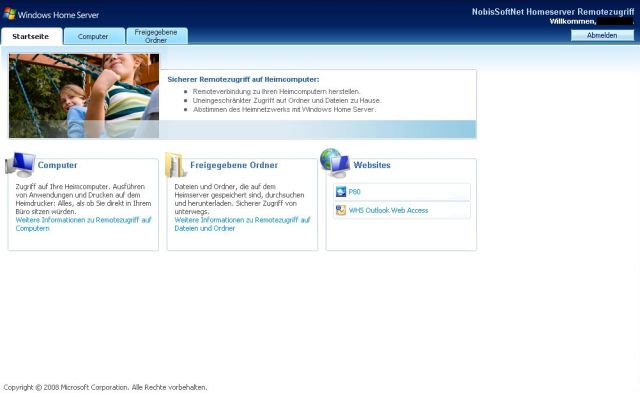The height and width of the screenshot is (393, 640).
Task: Click the Computer panel heading
Action: coord(57,165)
